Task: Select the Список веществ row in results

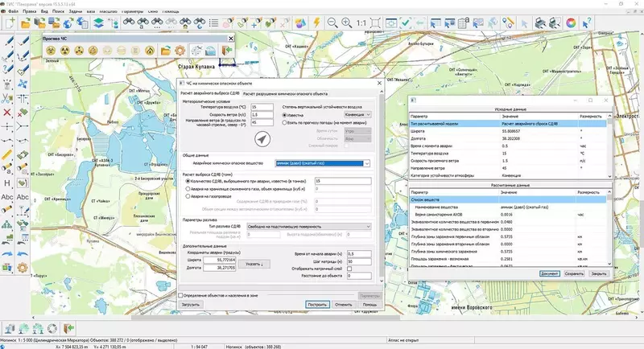Action: click(x=508, y=199)
